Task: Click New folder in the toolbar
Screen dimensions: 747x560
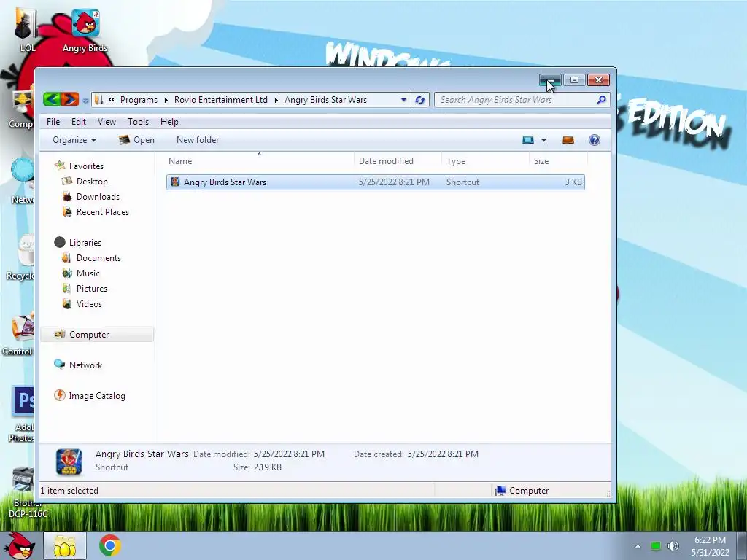Action: tap(198, 140)
